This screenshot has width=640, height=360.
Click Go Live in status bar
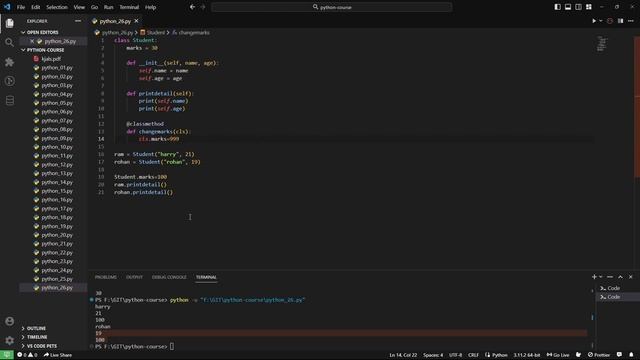[558, 355]
